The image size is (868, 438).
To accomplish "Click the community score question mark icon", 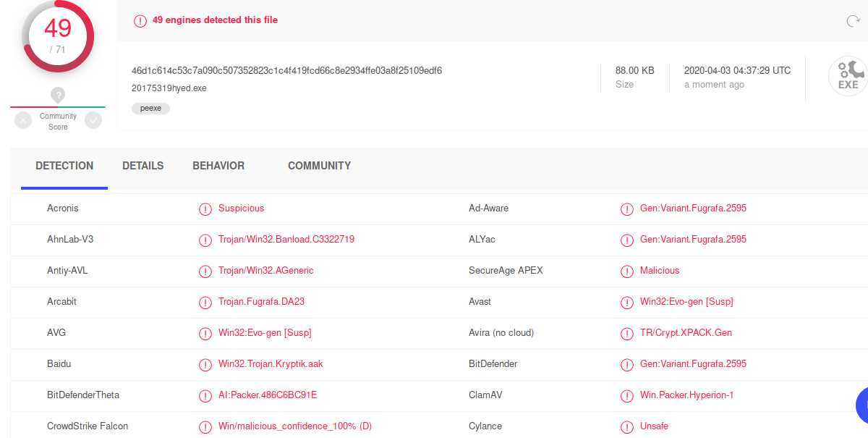I will tap(58, 95).
